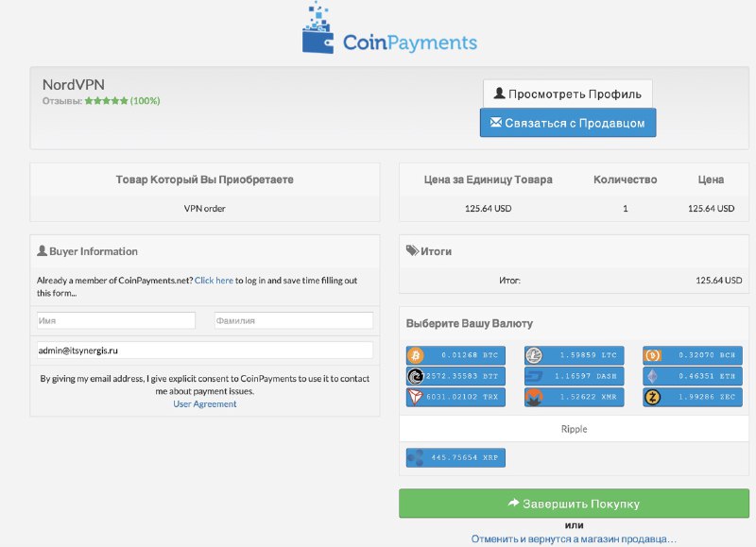Image resolution: width=756 pixels, height=547 pixels.
Task: Select the Bitcoin BTC coin icon
Action: [416, 355]
